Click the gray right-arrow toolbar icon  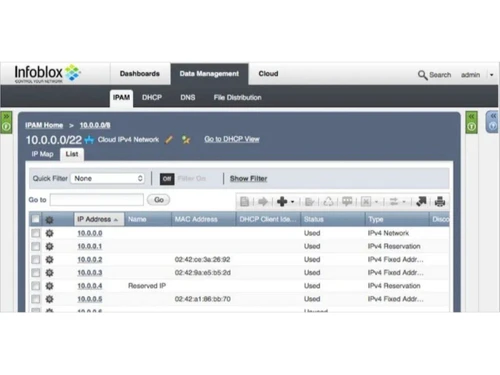coord(263,202)
